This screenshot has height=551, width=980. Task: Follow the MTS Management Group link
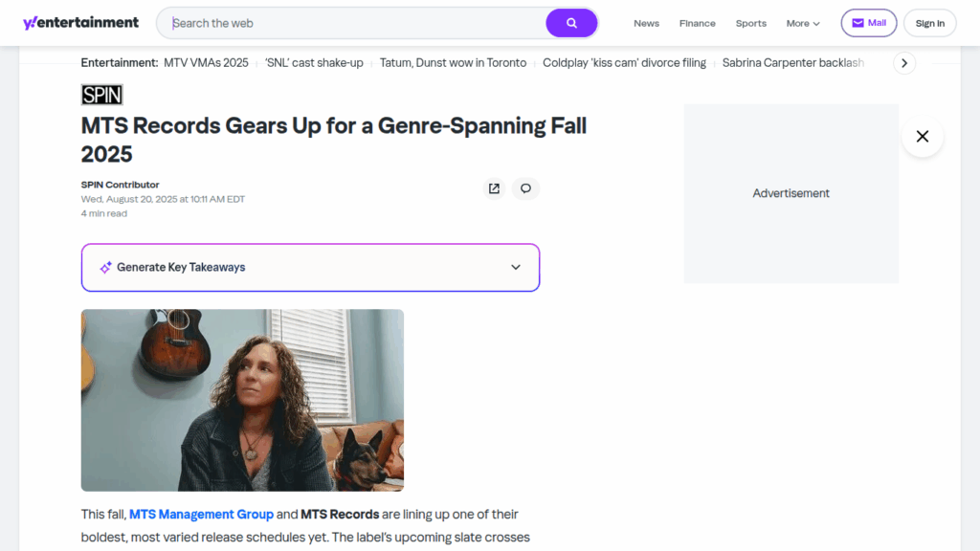201,515
